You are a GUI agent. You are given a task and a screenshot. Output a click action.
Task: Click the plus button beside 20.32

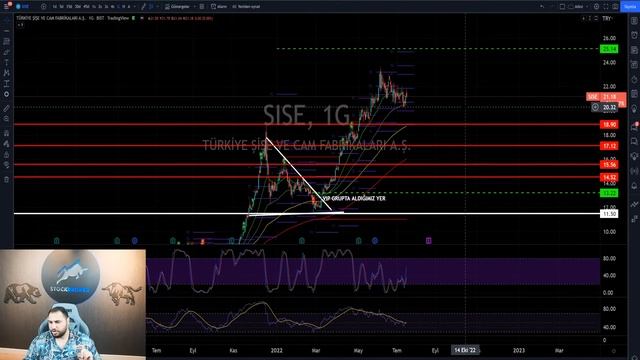click(x=595, y=107)
